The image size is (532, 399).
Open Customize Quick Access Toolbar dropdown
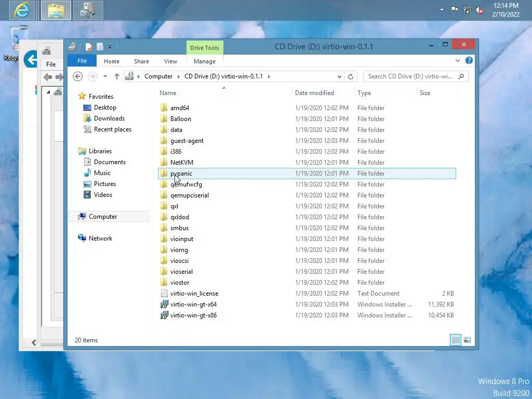pos(110,47)
